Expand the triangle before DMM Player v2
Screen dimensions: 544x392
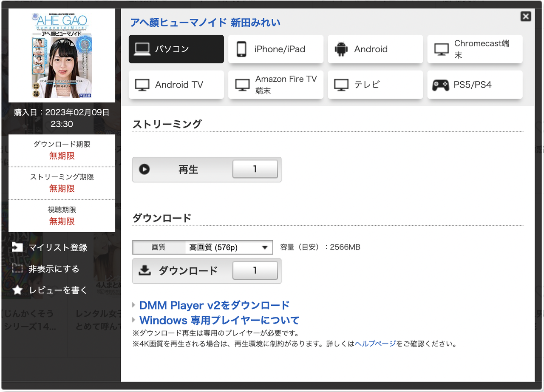[134, 305]
